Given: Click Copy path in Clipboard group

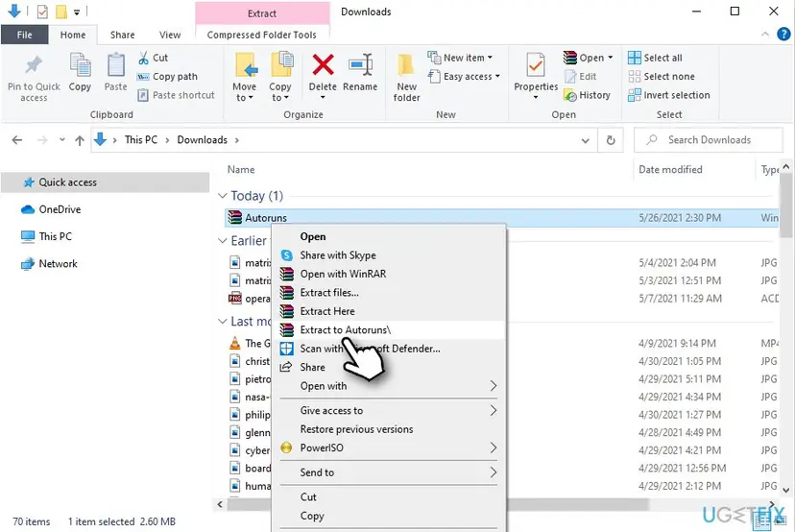Looking at the screenshot, I should [x=168, y=77].
